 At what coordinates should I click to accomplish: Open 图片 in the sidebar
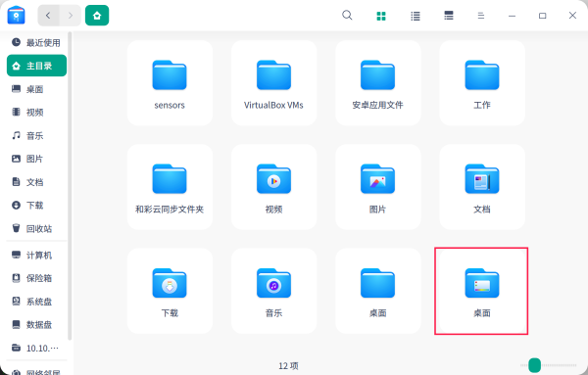coord(36,159)
